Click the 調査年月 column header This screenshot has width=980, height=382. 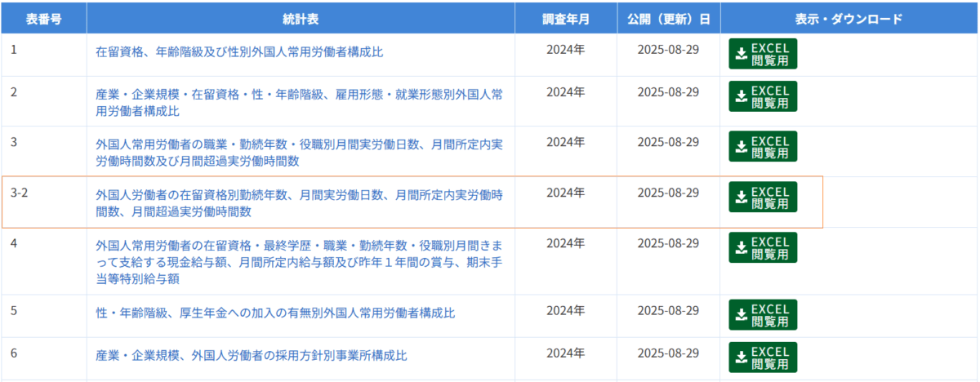(565, 18)
